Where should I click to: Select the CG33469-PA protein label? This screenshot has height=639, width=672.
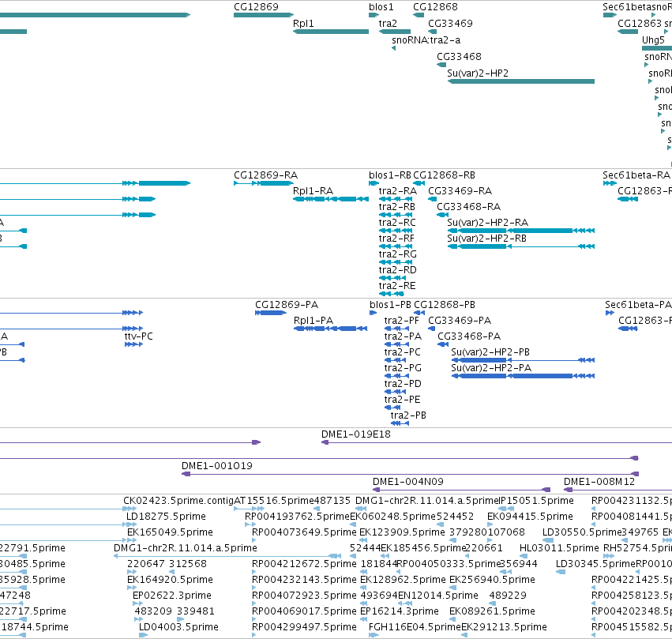(460, 321)
